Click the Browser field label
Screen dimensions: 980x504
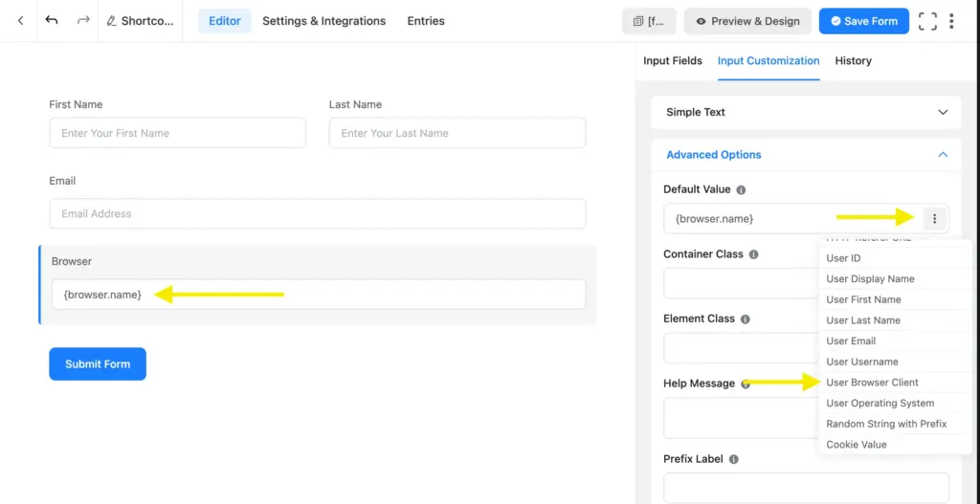coord(72,262)
